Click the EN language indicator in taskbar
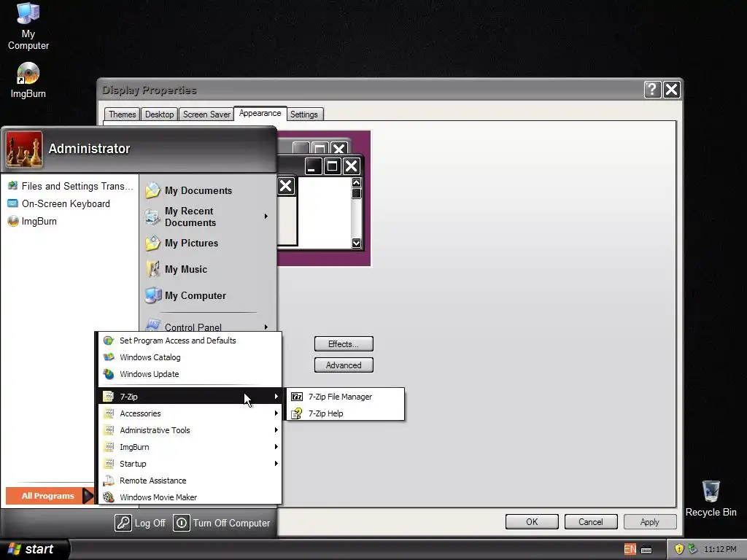Image resolution: width=747 pixels, height=560 pixels. pyautogui.click(x=630, y=549)
